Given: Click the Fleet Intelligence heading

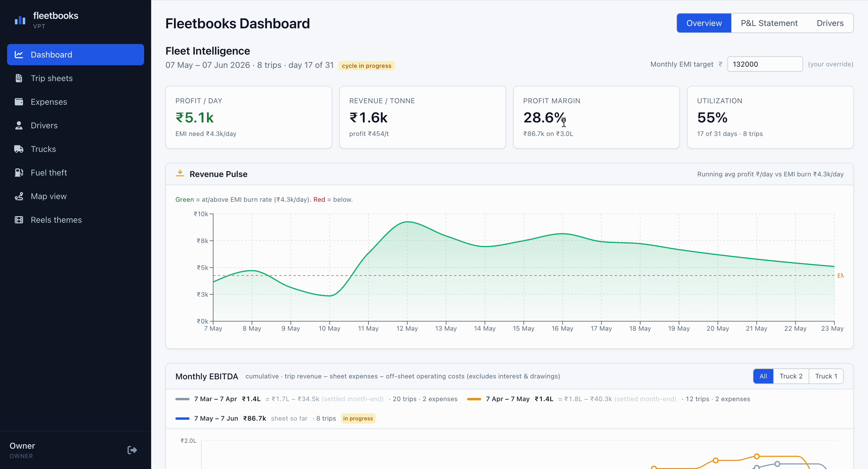Looking at the screenshot, I should pos(208,51).
